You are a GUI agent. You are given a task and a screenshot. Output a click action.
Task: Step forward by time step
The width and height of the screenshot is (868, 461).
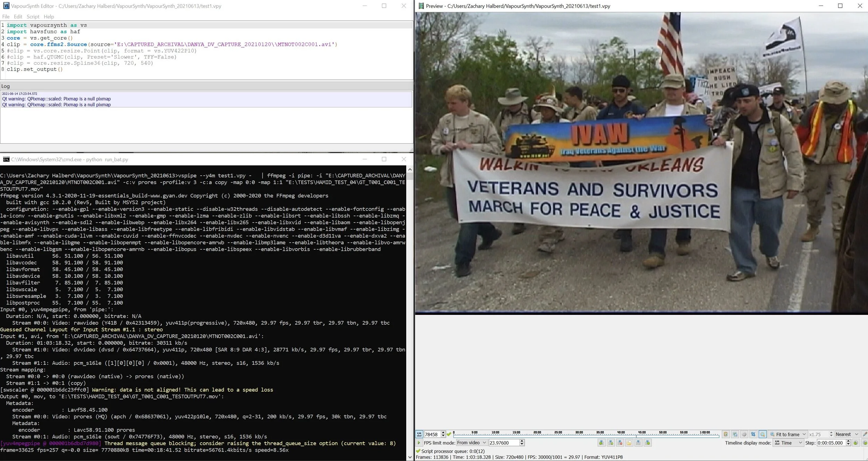point(865,443)
